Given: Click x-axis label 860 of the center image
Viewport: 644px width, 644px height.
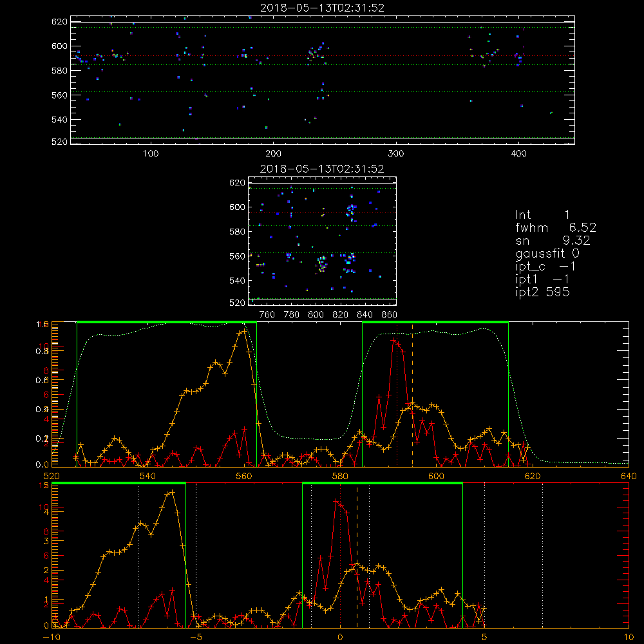Looking at the screenshot, I should [x=390, y=315].
